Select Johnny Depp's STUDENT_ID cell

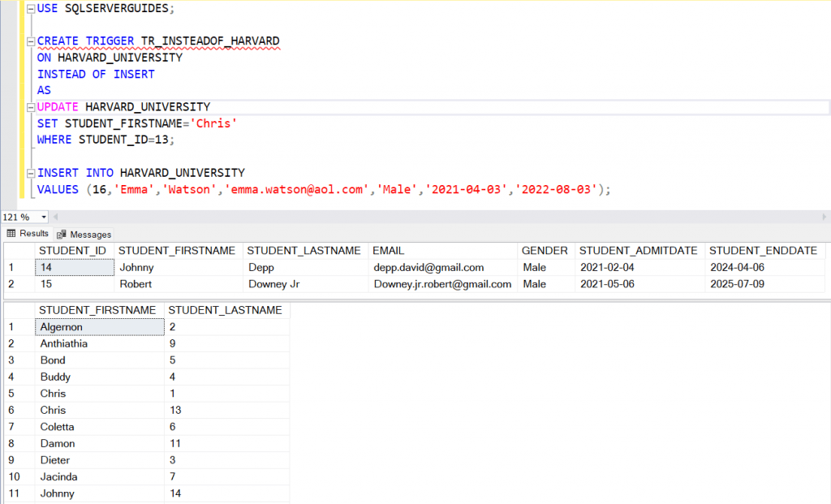tap(73, 267)
